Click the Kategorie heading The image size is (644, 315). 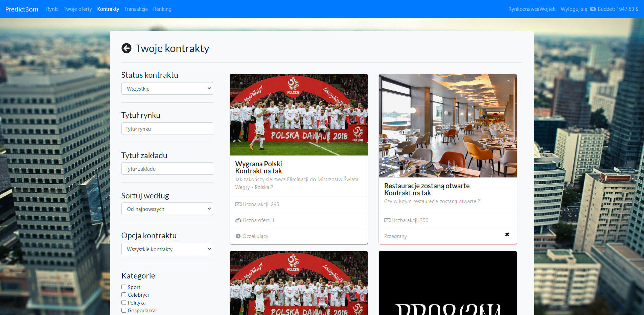138,276
